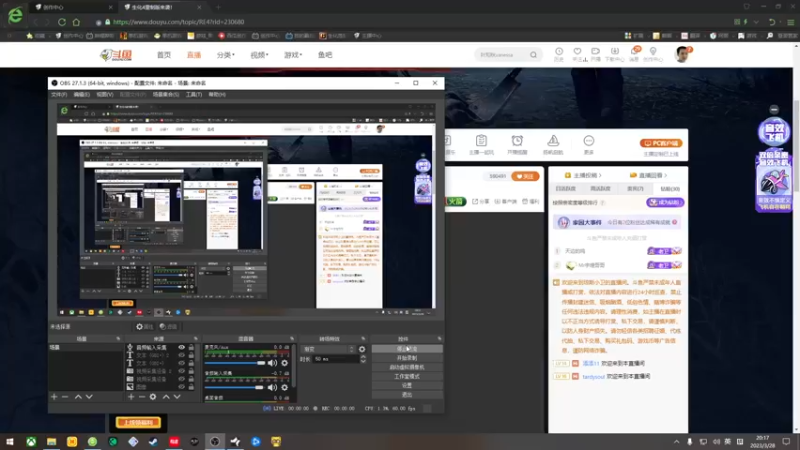Move the scene up in the Scenes panel
This screenshot has width=800, height=450.
pyautogui.click(x=78, y=396)
